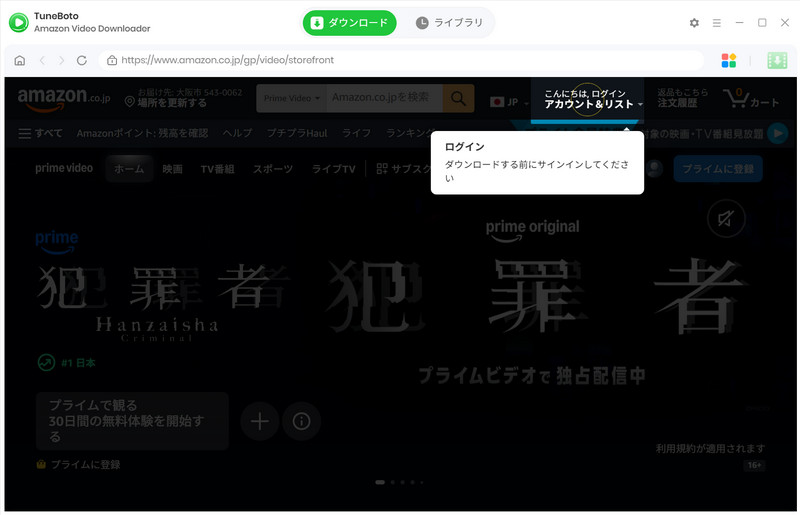Open the JP language selector
The width and height of the screenshot is (800, 515).
509,102
